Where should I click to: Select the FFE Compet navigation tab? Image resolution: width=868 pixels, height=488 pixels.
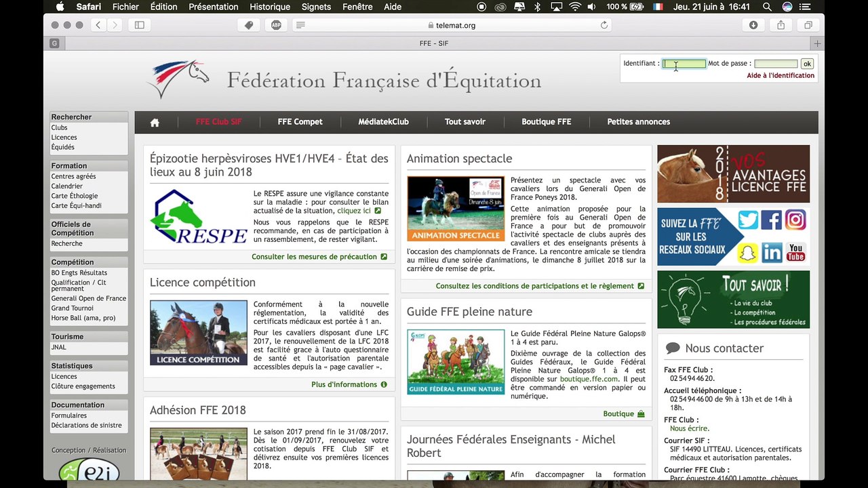pyautogui.click(x=300, y=122)
